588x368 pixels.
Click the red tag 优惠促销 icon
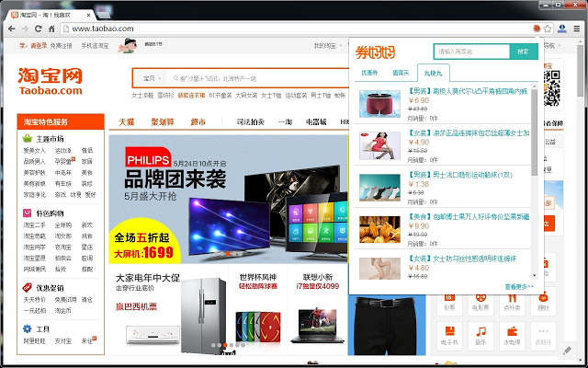pos(27,288)
